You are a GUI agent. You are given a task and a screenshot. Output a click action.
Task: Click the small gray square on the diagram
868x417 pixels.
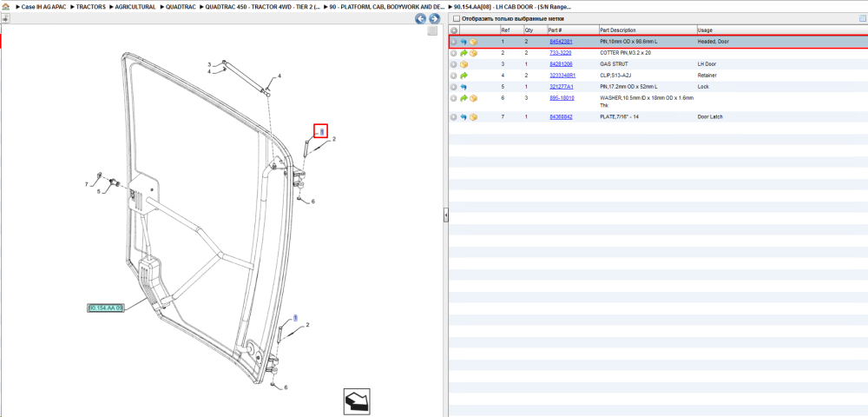433,31
